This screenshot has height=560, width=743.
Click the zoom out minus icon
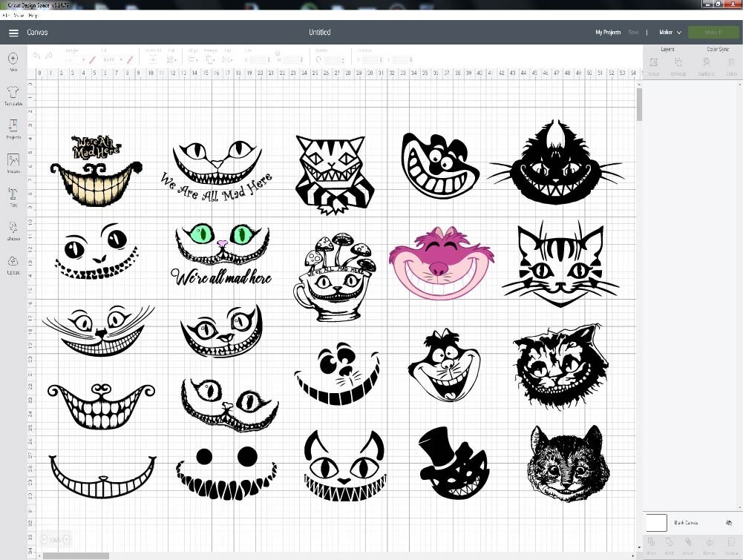coord(44,539)
